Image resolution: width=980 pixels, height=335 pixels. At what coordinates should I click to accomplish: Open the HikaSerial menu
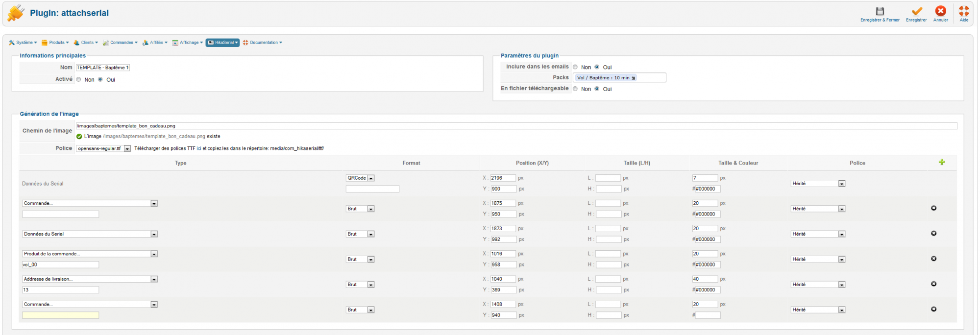point(223,43)
